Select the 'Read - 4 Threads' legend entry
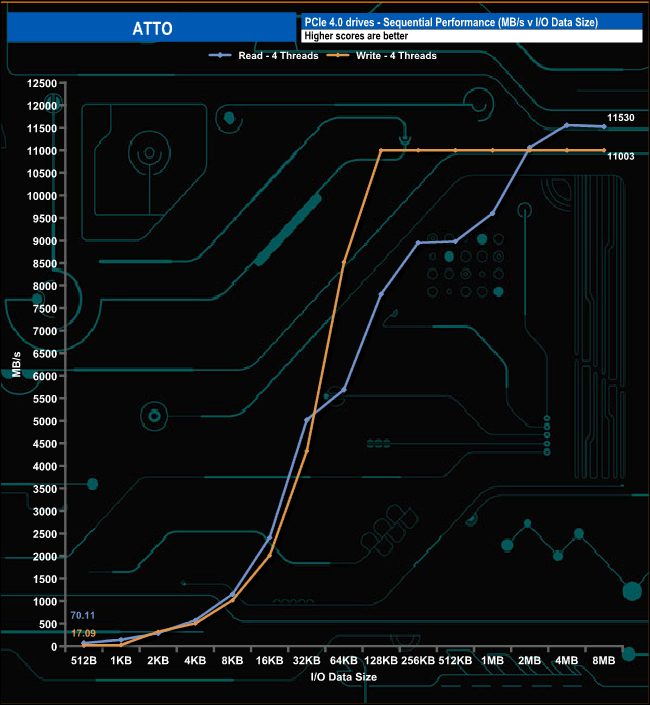Screen dimensions: 650x705 coord(277,56)
